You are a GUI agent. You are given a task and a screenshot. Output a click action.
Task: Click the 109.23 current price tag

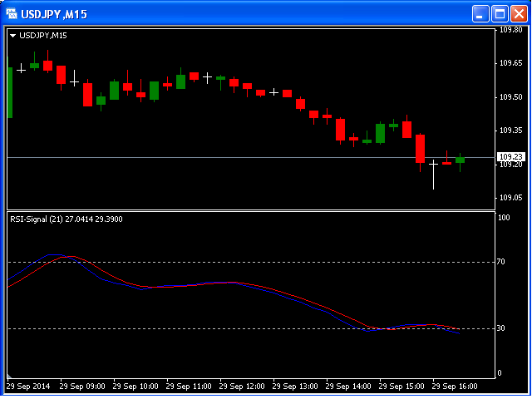pyautogui.click(x=510, y=157)
